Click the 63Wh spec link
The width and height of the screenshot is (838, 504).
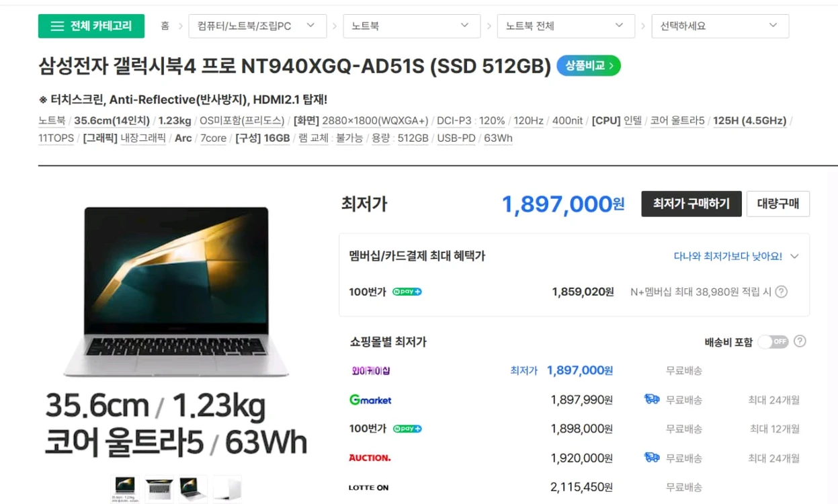pyautogui.click(x=498, y=138)
